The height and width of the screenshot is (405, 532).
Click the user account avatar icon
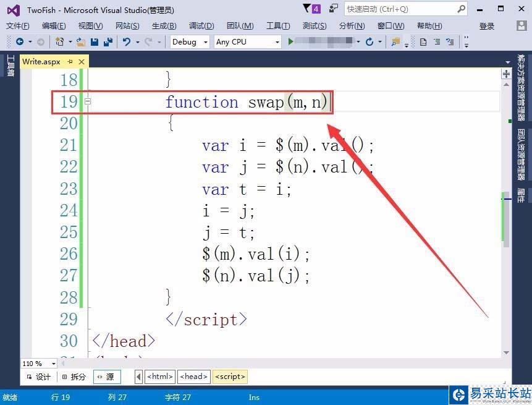521,25
